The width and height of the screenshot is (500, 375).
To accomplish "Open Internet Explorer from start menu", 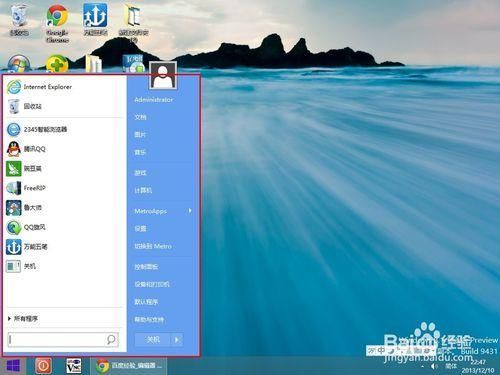I will [39, 87].
